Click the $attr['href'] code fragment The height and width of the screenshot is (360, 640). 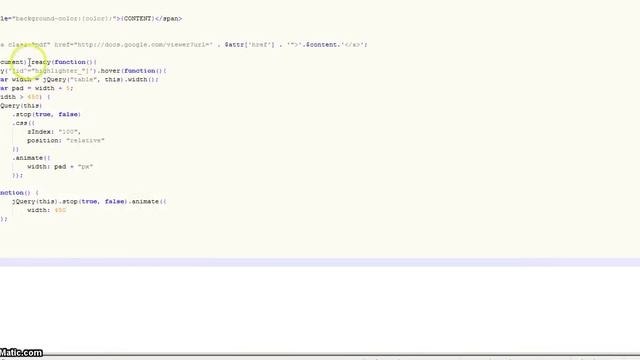tap(249, 44)
